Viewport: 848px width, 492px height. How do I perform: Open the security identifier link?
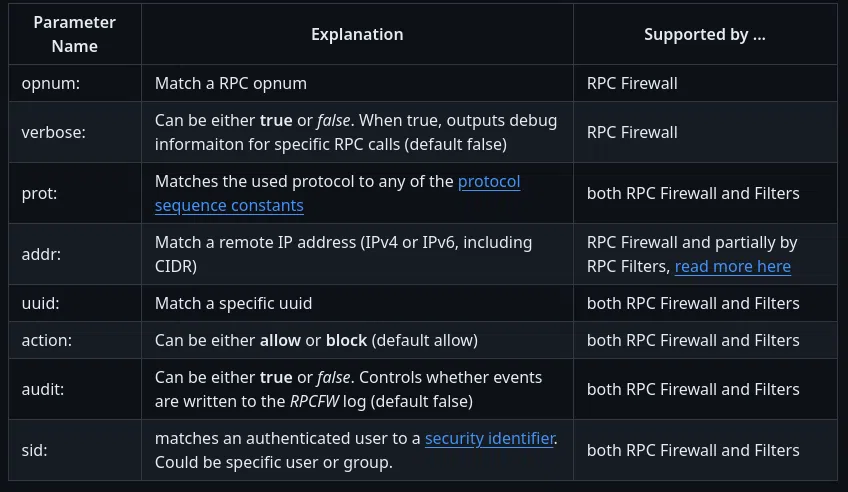click(490, 438)
